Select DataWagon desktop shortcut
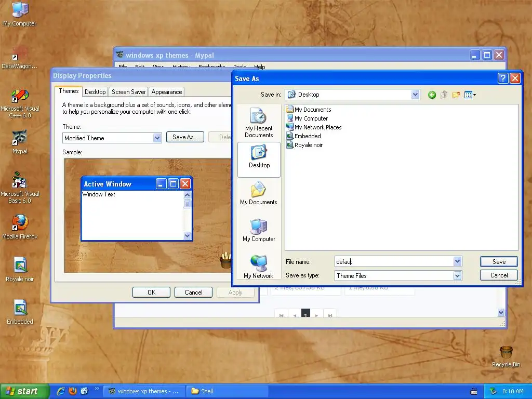532x399 pixels. click(x=20, y=57)
